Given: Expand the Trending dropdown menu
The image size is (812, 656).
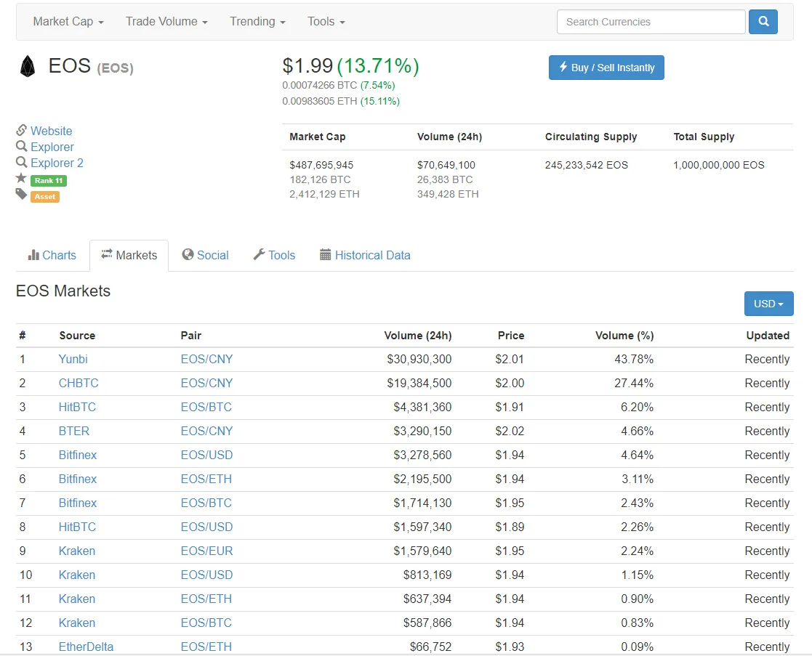Looking at the screenshot, I should 257,22.
